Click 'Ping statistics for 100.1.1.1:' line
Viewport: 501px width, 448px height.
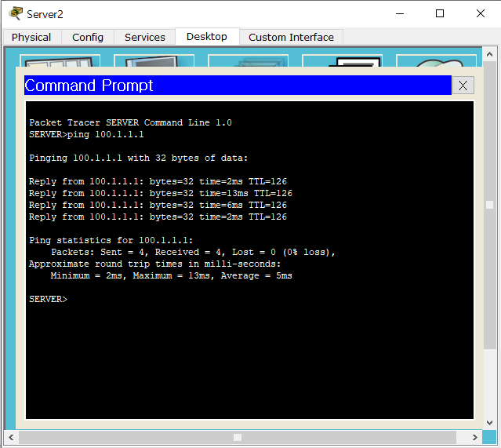(x=111, y=240)
